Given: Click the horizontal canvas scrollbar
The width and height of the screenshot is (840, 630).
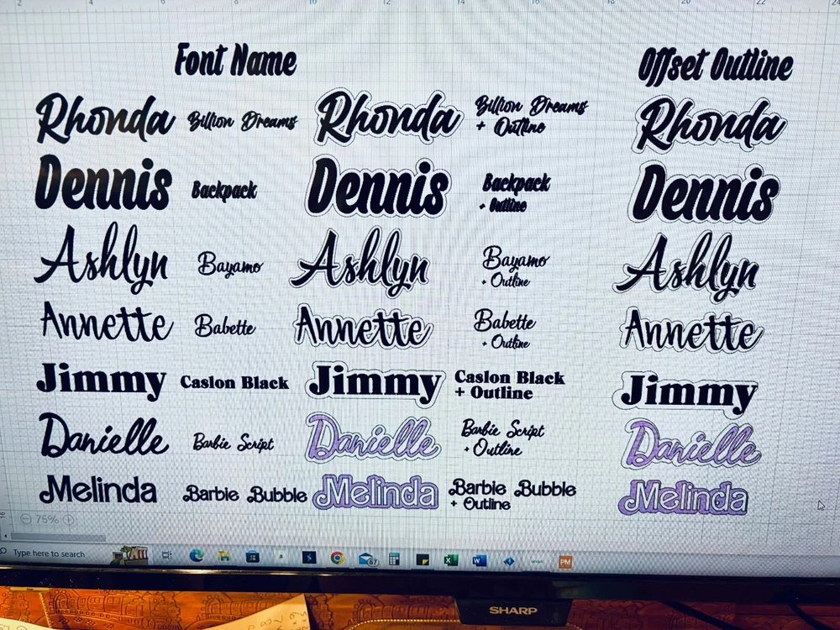Looking at the screenshot, I should click(57, 537).
